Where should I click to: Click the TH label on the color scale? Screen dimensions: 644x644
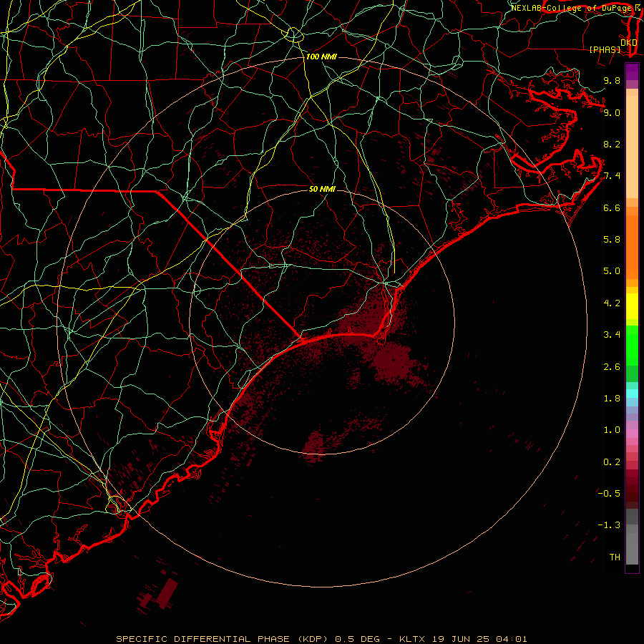(615, 557)
